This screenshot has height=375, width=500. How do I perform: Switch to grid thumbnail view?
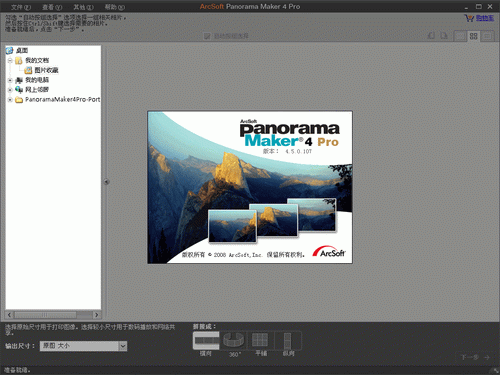(474, 36)
